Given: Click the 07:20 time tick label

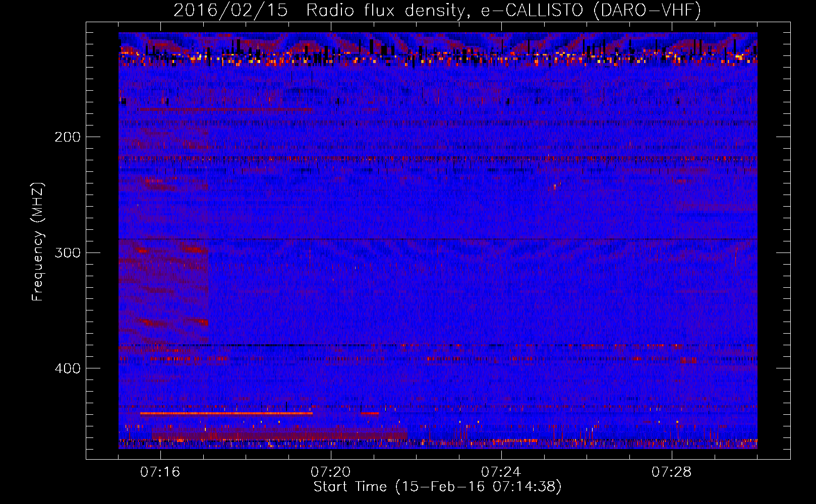Looking at the screenshot, I should tap(330, 472).
